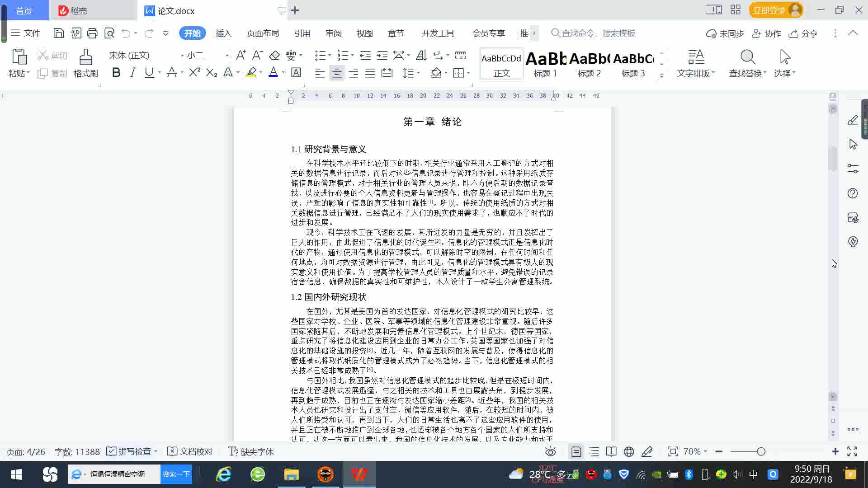Align text left
Viewport: 868px width, 488px height.
click(320, 73)
